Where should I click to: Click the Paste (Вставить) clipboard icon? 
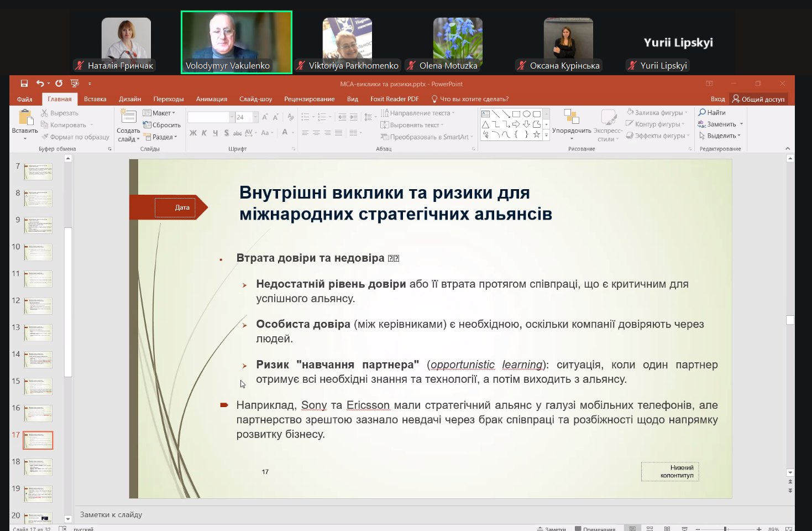(25, 117)
